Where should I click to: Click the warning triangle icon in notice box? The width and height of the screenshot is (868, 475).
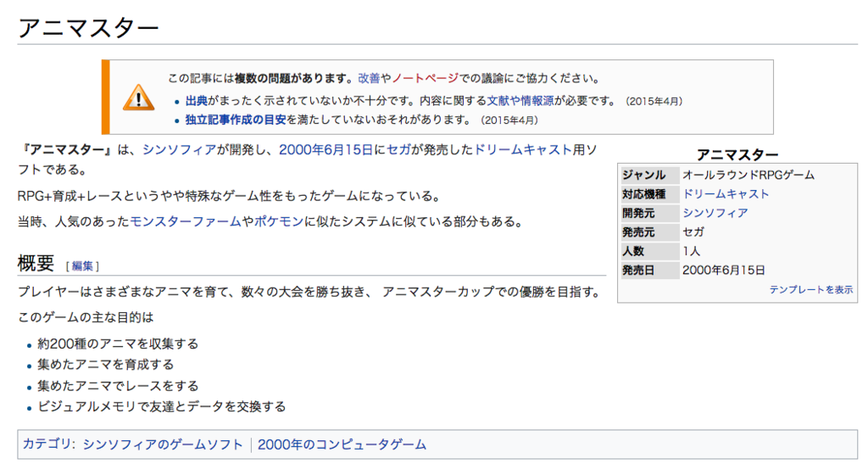click(138, 98)
